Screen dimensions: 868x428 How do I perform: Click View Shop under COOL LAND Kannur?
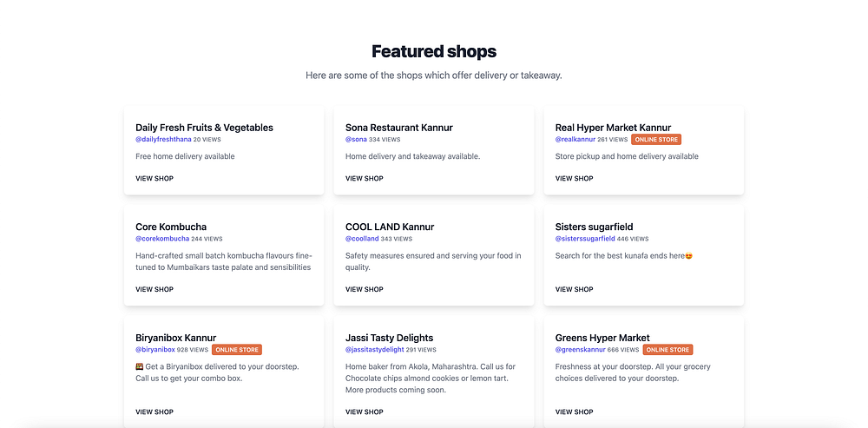tap(365, 289)
